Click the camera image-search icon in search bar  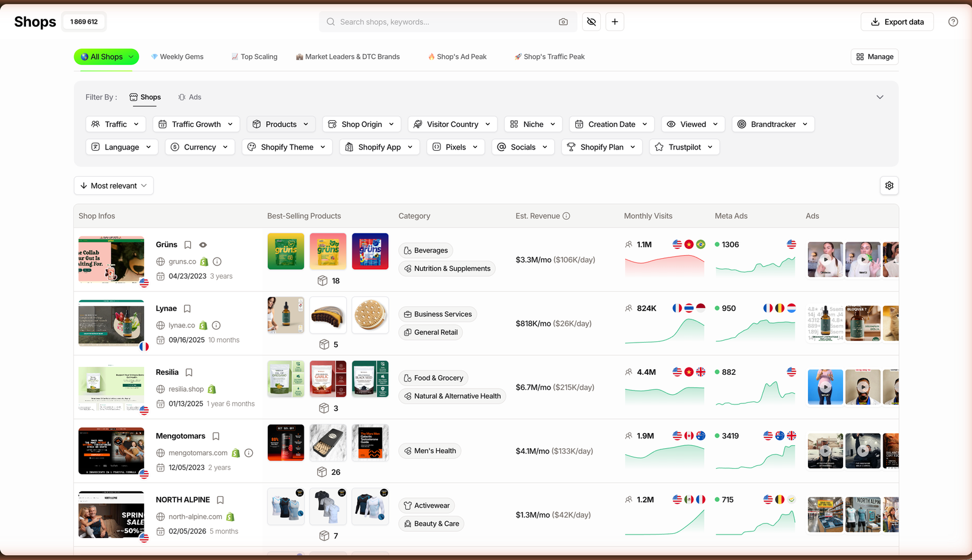(x=563, y=22)
